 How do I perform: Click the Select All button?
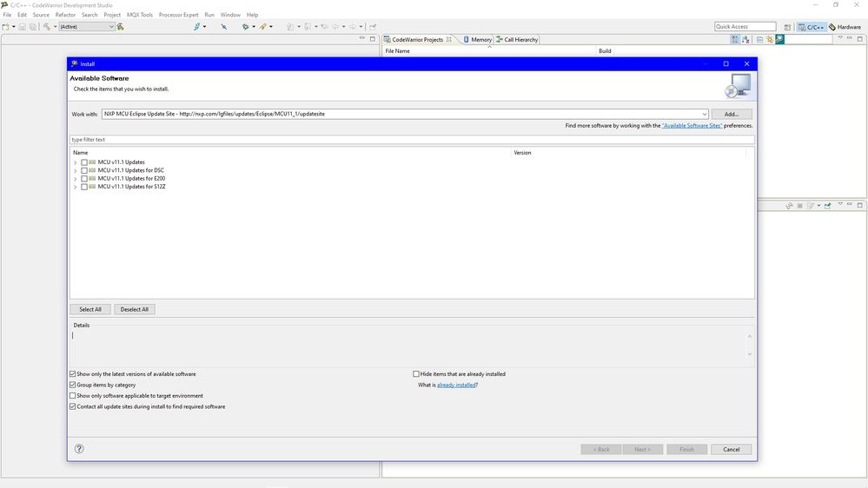tap(90, 309)
